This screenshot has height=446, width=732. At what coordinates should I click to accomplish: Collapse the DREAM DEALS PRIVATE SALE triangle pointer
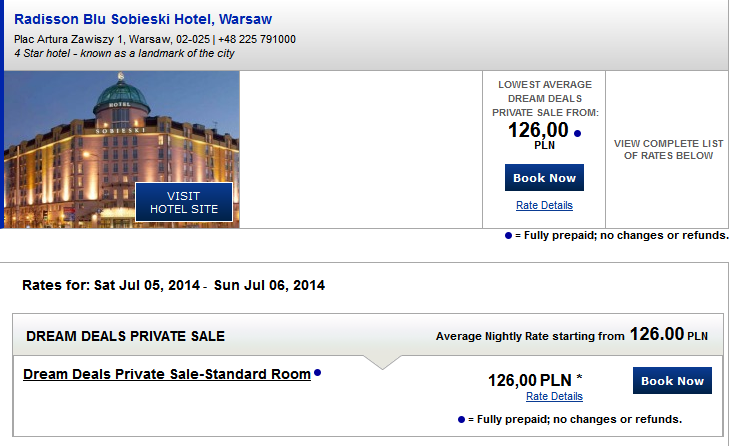(x=382, y=362)
